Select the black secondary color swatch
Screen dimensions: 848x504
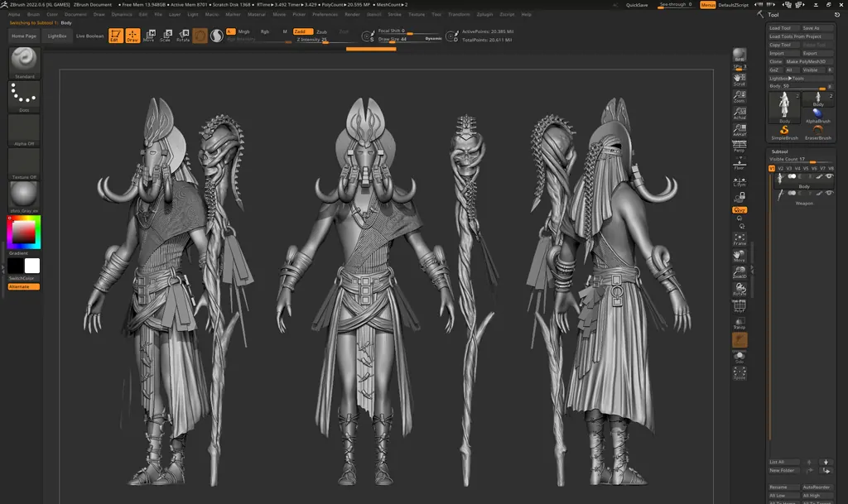coord(16,266)
